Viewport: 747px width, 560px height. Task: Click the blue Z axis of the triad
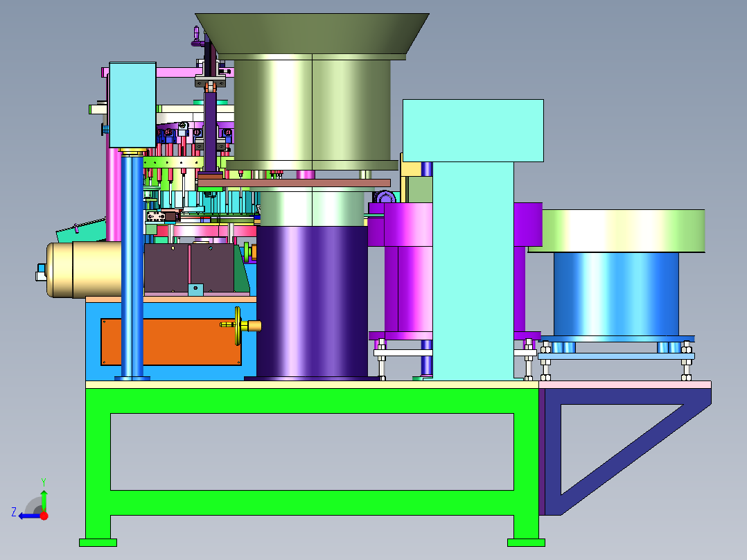click(28, 516)
